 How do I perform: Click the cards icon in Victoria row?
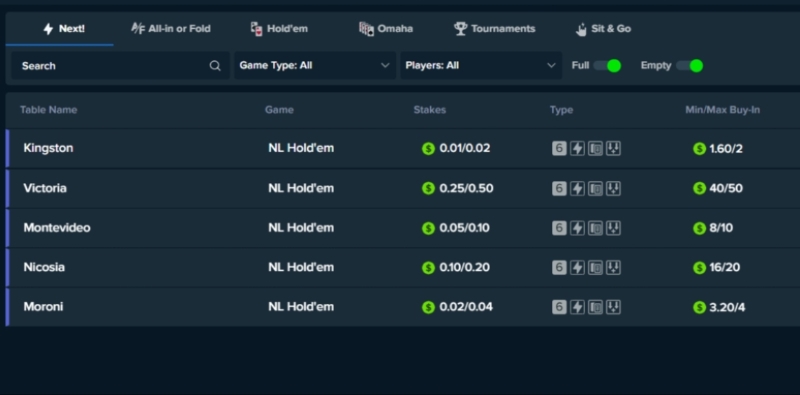595,188
